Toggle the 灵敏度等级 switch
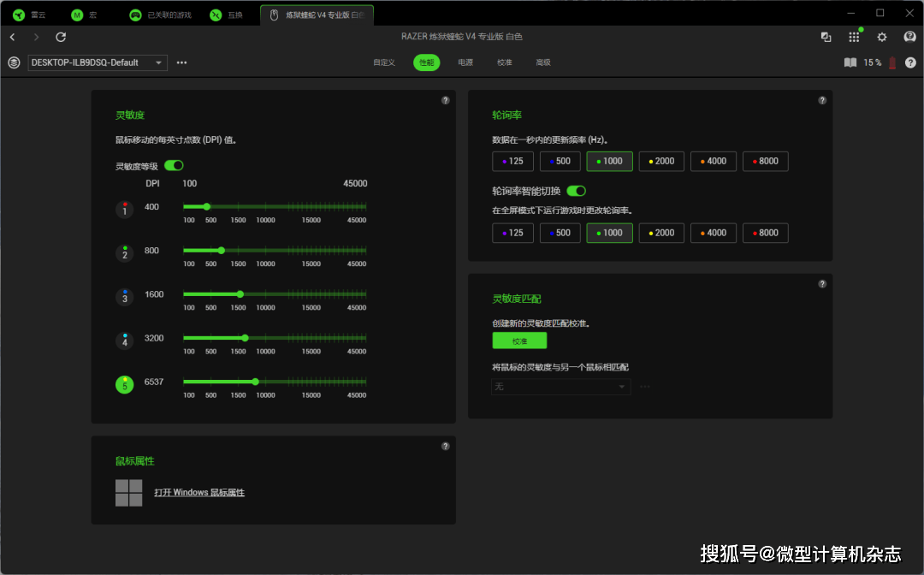 [x=174, y=166]
